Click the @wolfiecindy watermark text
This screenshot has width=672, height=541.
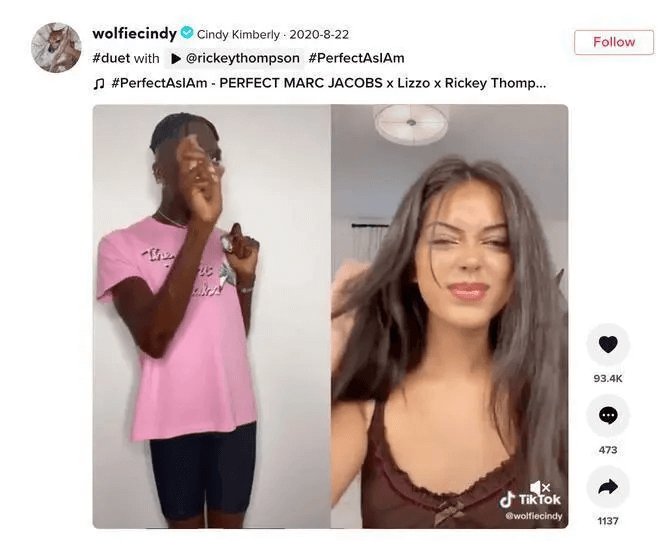point(534,516)
